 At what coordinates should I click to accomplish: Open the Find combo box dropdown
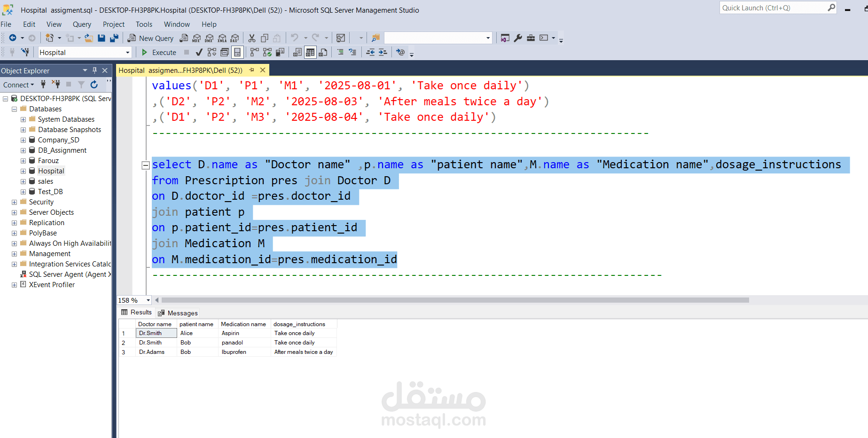point(488,38)
